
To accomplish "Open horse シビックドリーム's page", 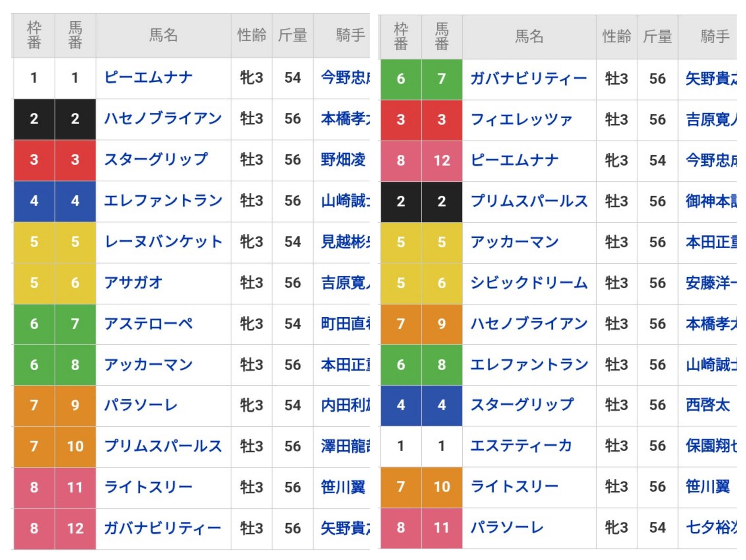I will point(529,283).
